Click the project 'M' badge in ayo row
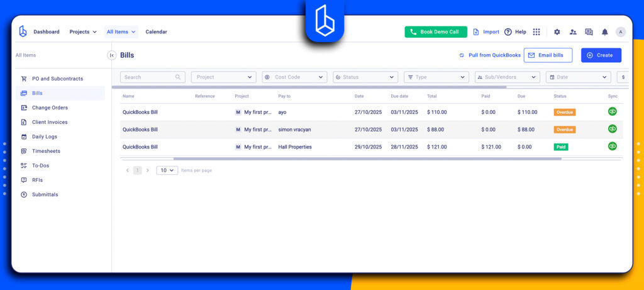The height and width of the screenshot is (290, 644). (238, 112)
